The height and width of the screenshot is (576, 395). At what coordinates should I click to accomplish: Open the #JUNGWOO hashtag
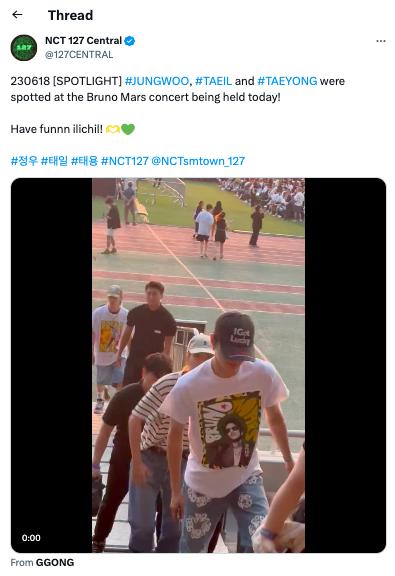(157, 81)
